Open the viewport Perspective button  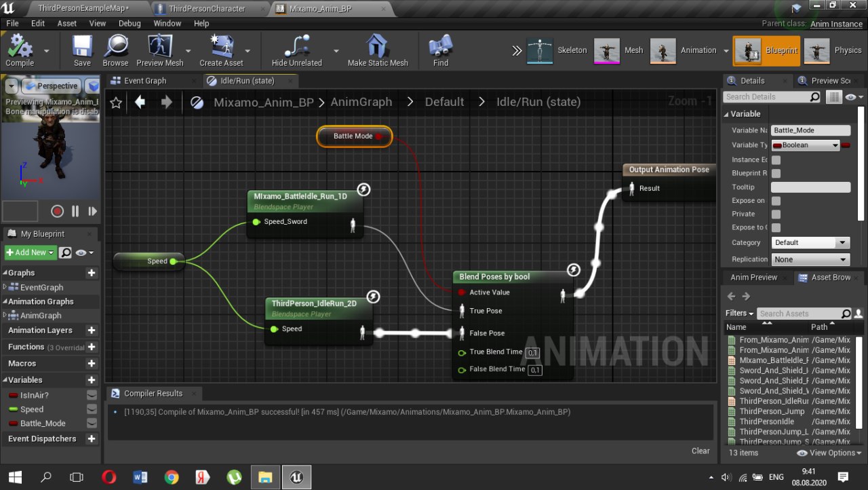[x=53, y=86]
